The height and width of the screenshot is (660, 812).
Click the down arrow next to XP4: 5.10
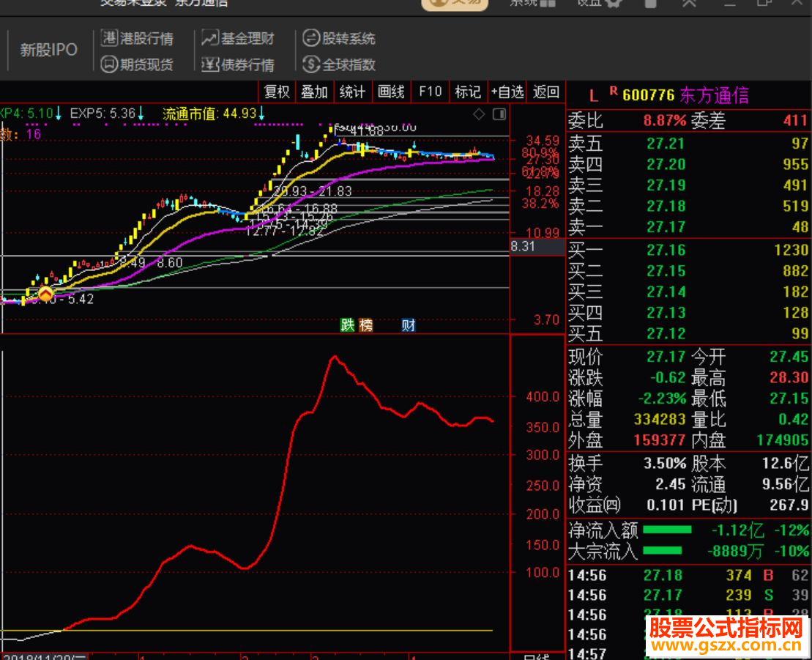[x=59, y=113]
